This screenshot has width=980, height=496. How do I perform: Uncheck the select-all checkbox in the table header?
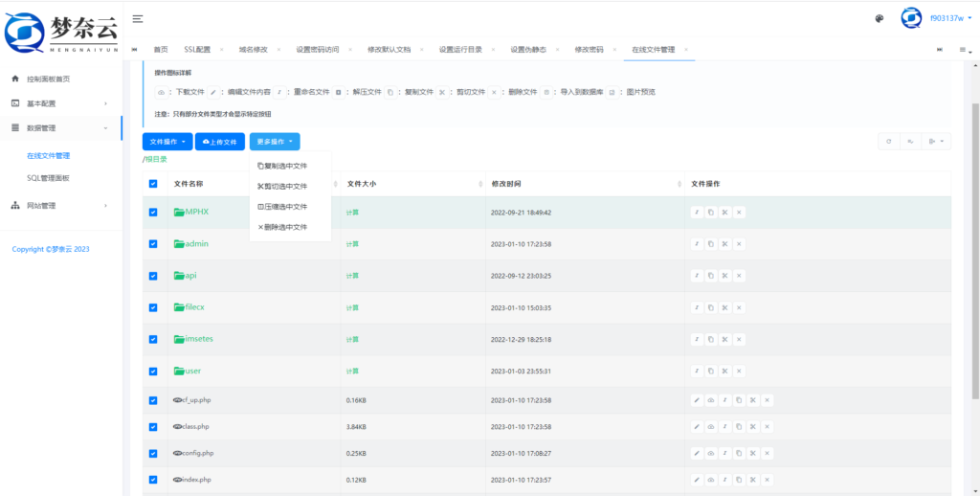click(x=153, y=184)
